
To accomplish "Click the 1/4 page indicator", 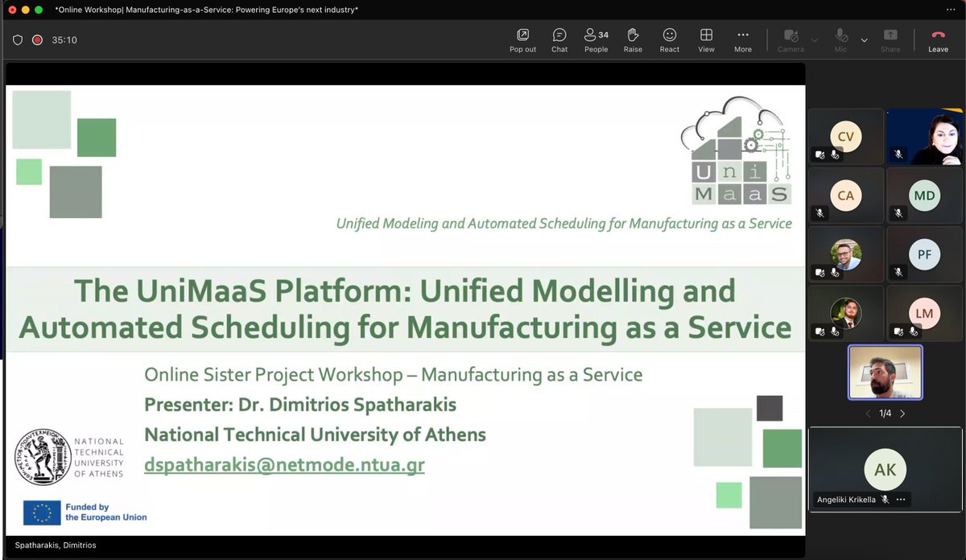I will (885, 414).
